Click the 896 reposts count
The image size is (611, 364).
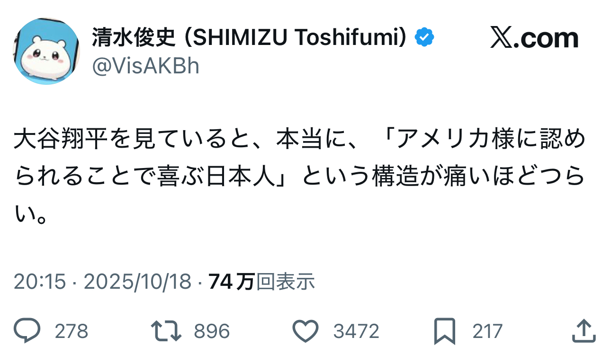[x=212, y=331]
